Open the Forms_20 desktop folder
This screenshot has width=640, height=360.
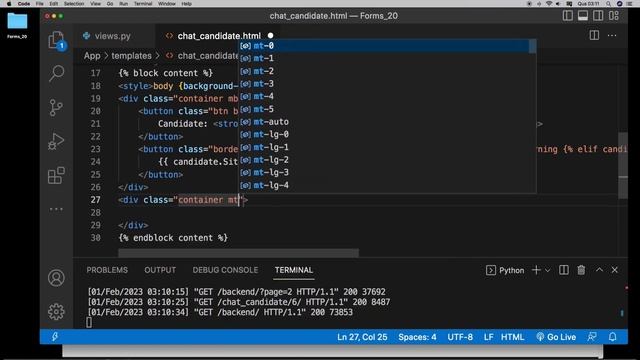coord(17,25)
